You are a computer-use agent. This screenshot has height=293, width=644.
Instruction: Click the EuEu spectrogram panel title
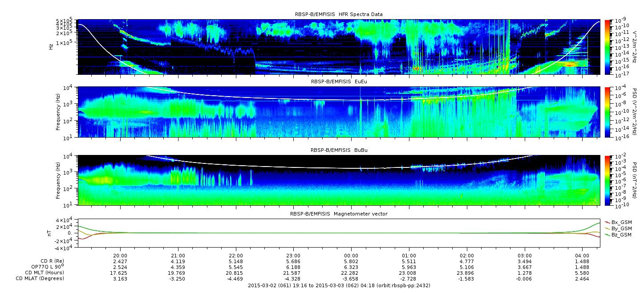point(339,82)
